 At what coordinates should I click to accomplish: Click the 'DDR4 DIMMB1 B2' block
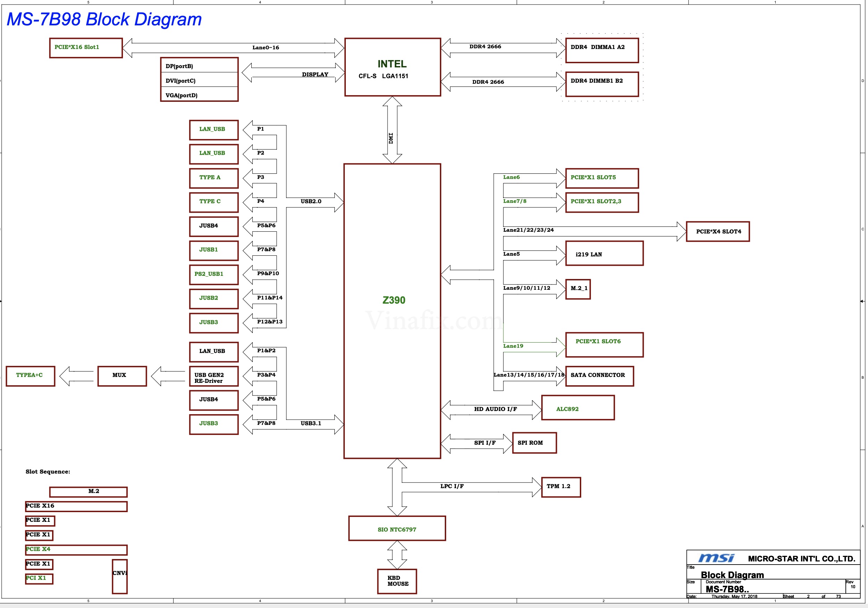[x=602, y=84]
